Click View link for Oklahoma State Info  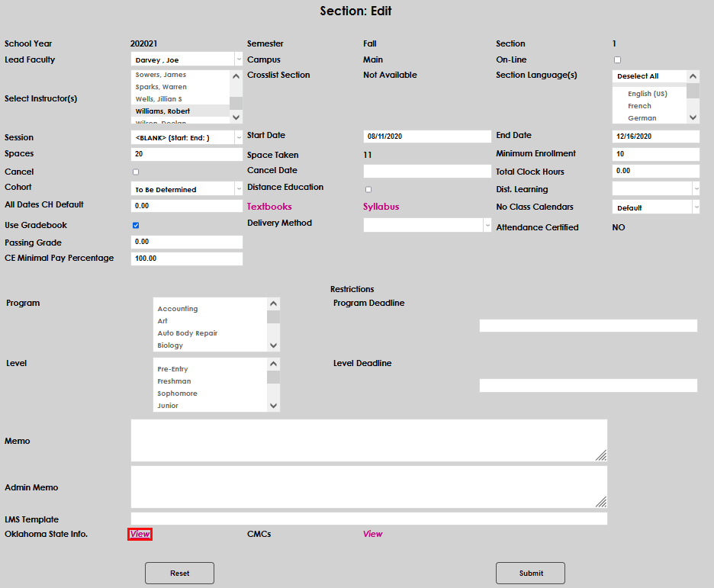[x=140, y=534]
